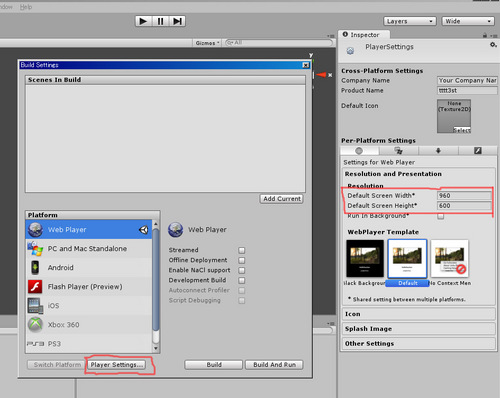The image size is (500, 398).
Task: Open the Gizmos dropdown
Action: (207, 43)
